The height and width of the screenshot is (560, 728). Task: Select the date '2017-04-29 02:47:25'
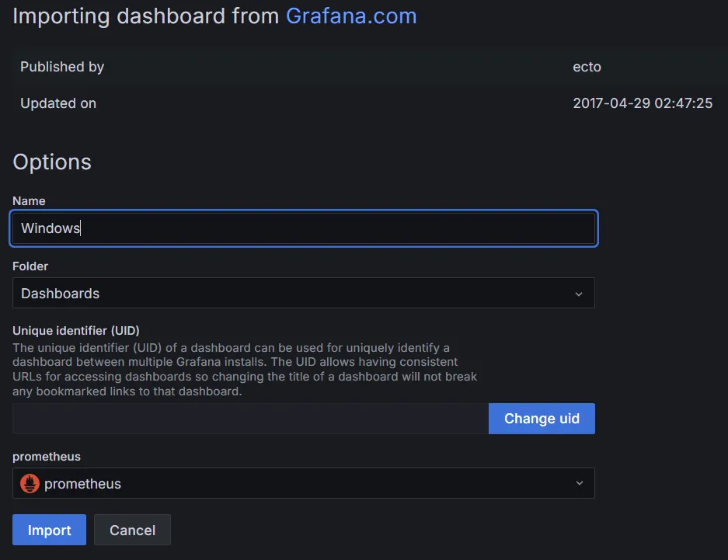pyautogui.click(x=643, y=103)
